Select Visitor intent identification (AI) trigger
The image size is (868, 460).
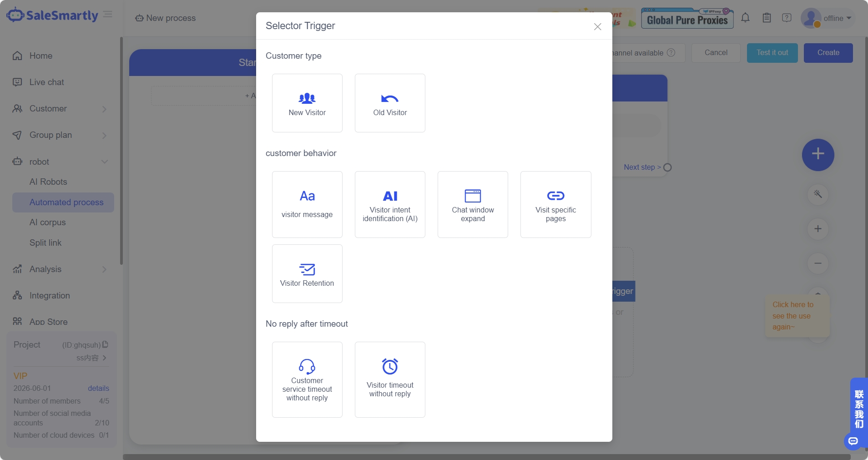coord(390,204)
